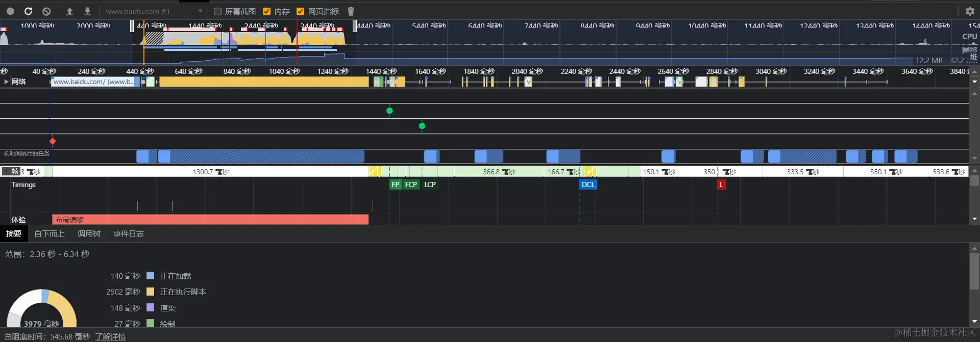Viewport: 980px width, 342px height.
Task: Open the www.baidu.com #1 recording dropdown
Action: tap(154, 11)
